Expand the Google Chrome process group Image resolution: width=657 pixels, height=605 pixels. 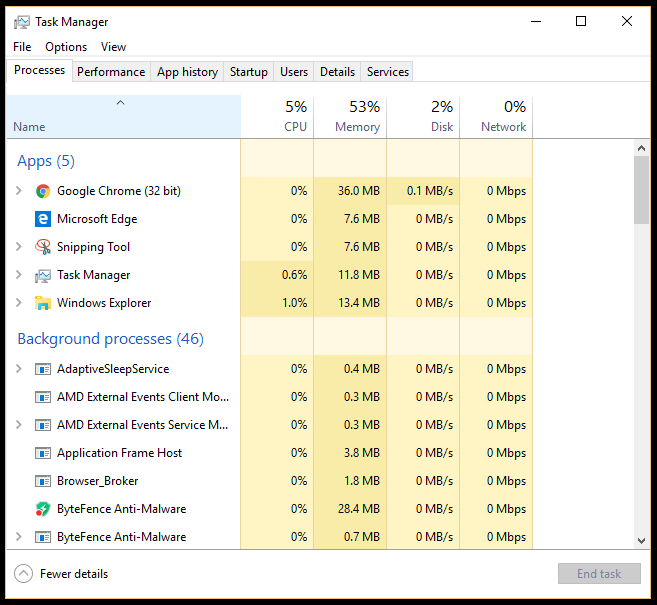tap(18, 191)
